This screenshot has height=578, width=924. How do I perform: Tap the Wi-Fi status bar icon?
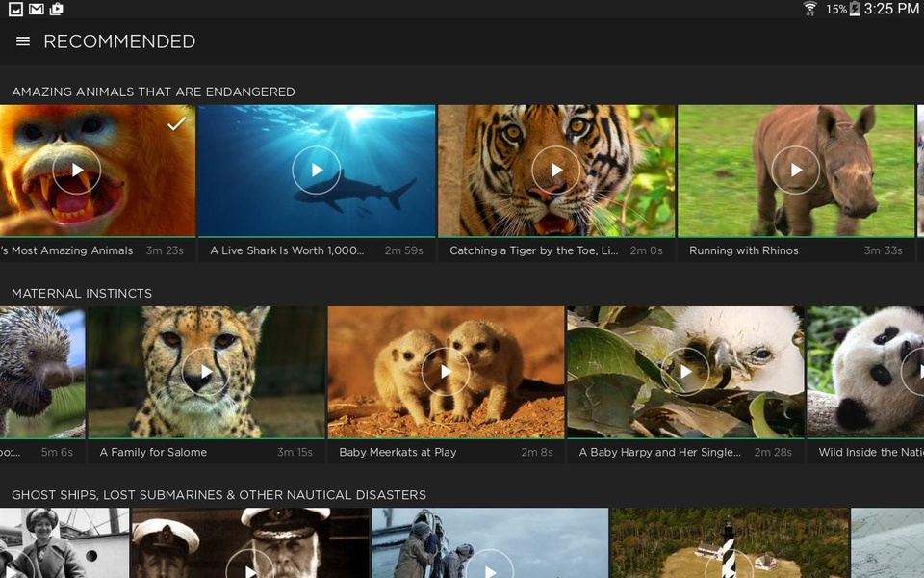click(x=810, y=9)
